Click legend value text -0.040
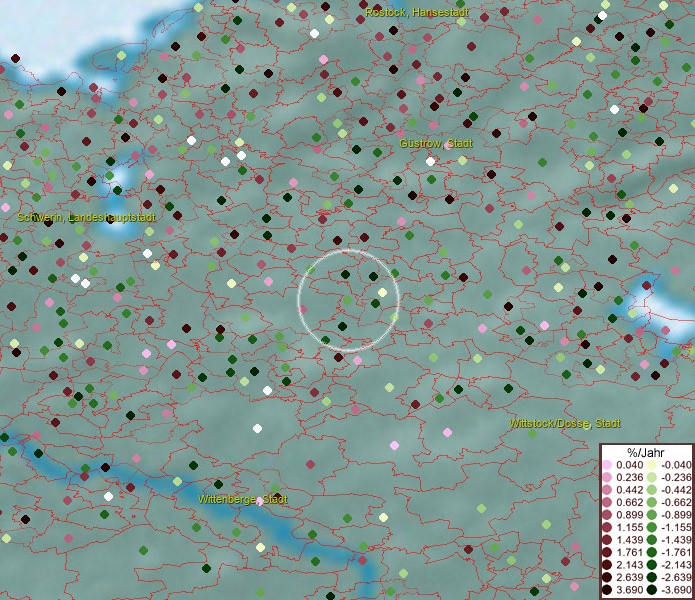695x600 pixels. pos(676,465)
